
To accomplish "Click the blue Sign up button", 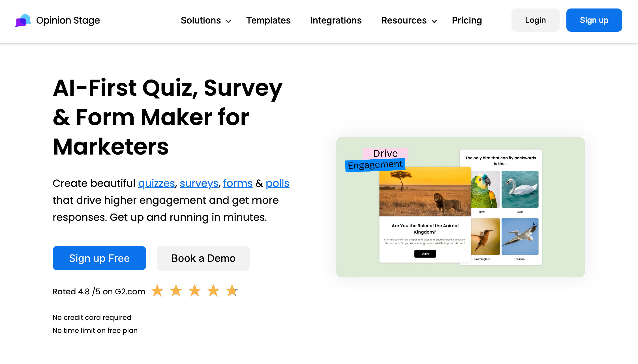I will [x=594, y=20].
